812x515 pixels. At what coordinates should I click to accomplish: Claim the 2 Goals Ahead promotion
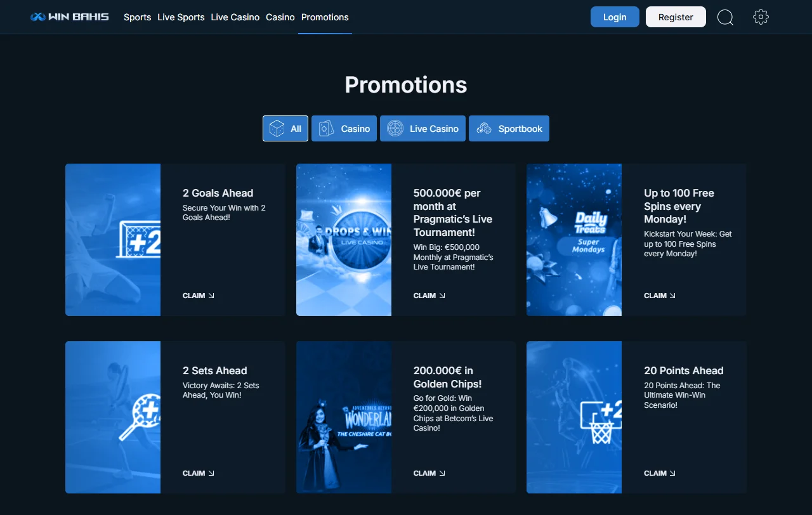pyautogui.click(x=199, y=296)
